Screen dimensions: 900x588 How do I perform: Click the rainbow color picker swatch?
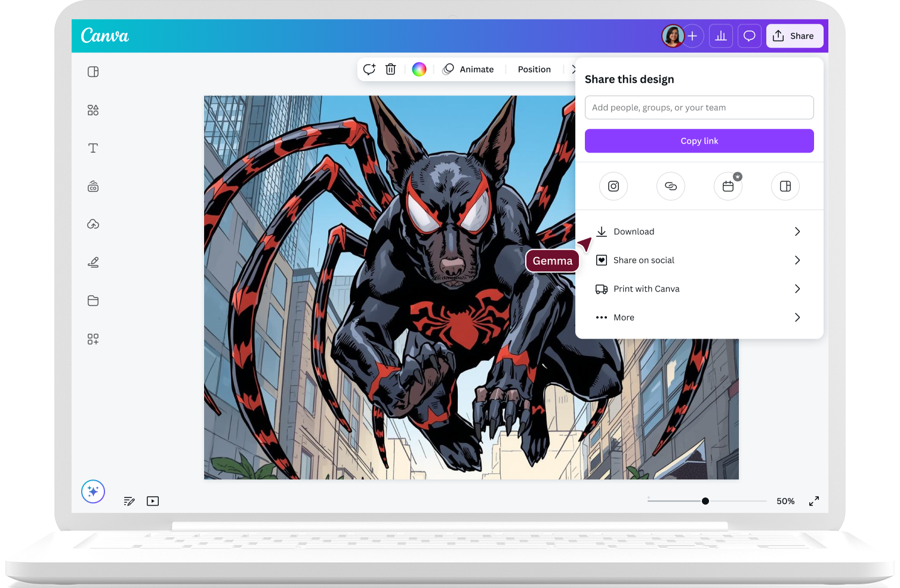click(420, 69)
